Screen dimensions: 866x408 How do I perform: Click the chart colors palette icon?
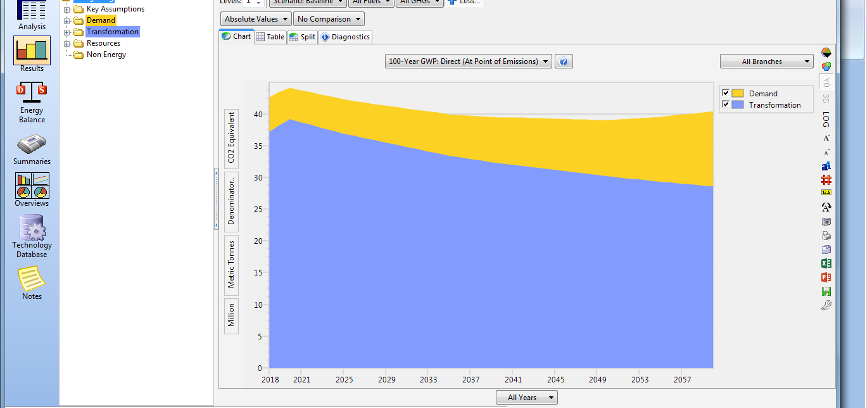pos(826,67)
